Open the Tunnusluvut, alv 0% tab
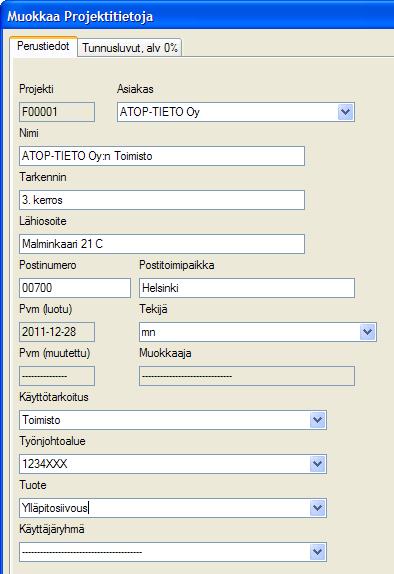Screen dimensions: 394x574 (130, 48)
